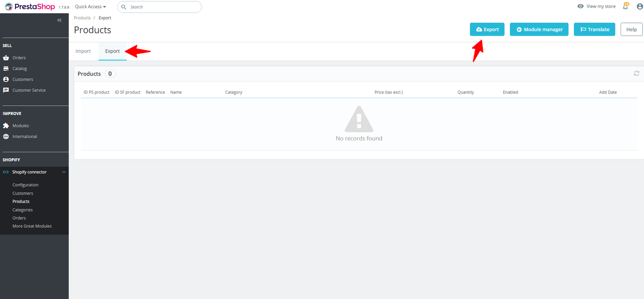Open Orders in the Sell menu
This screenshot has height=299, width=644.
pyautogui.click(x=19, y=58)
